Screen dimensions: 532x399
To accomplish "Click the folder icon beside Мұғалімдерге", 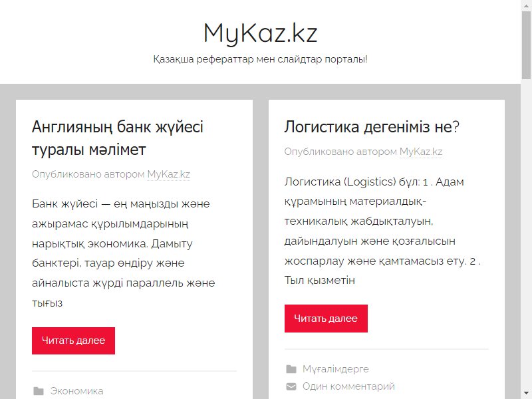I will click(x=291, y=369).
